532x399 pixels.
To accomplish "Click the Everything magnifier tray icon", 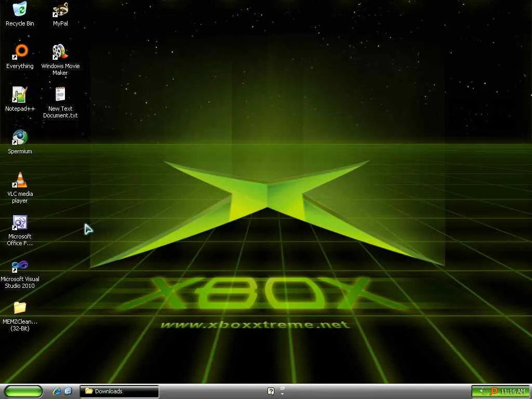I will [494, 392].
